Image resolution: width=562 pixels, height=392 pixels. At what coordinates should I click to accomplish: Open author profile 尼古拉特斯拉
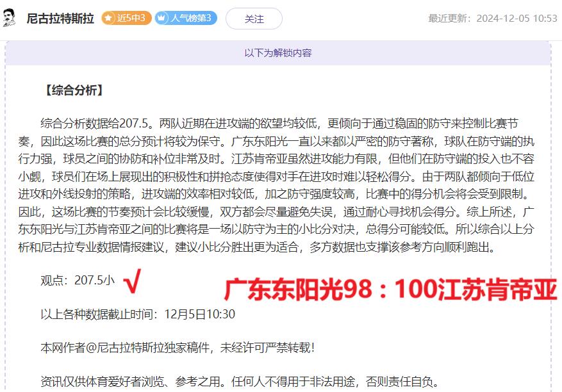[x=60, y=19]
